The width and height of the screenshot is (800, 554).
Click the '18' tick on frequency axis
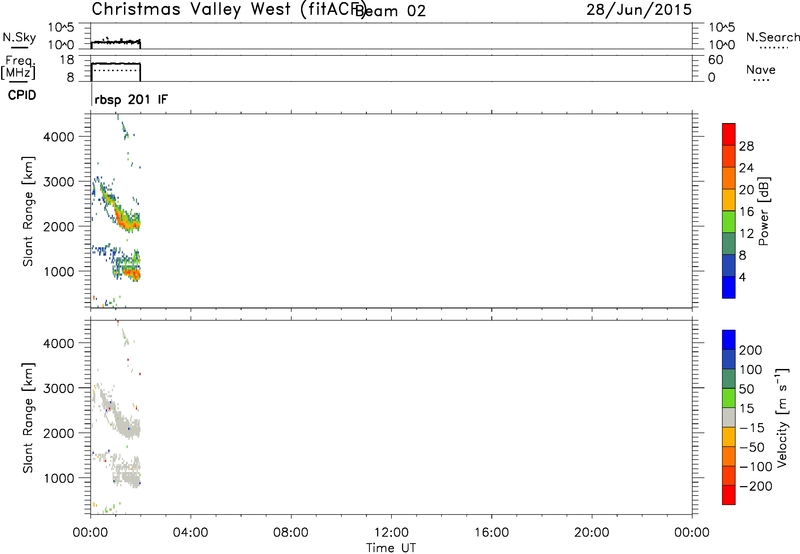[x=67, y=60]
